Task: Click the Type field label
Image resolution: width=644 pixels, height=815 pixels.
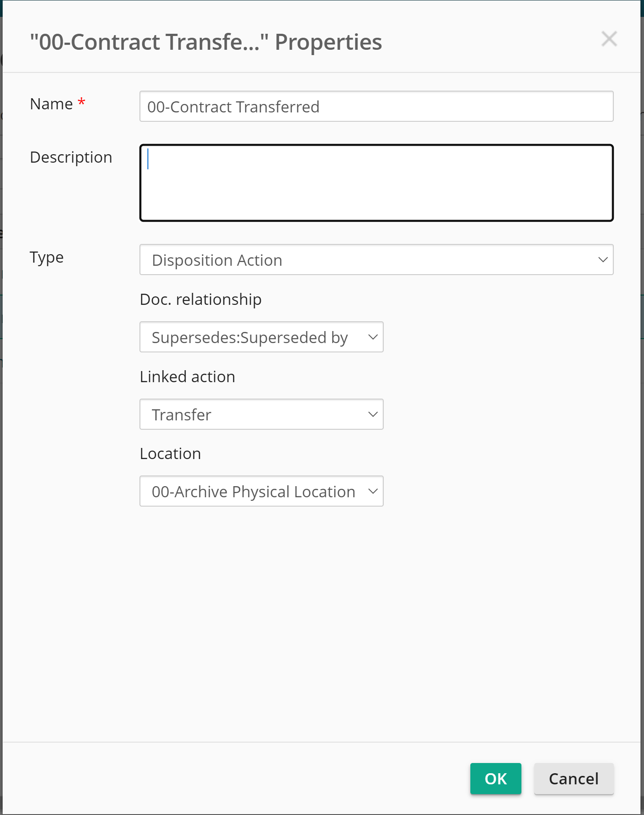Action: 47,258
